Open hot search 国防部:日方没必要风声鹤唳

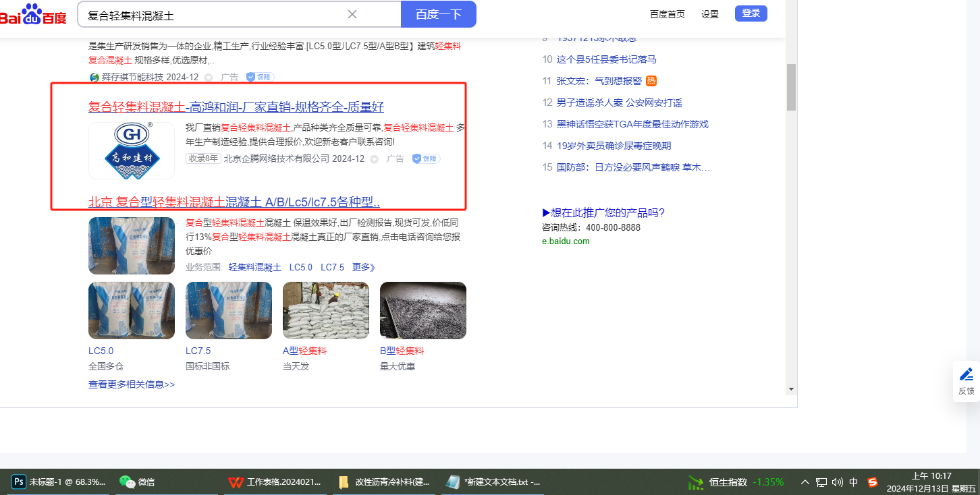(x=633, y=167)
